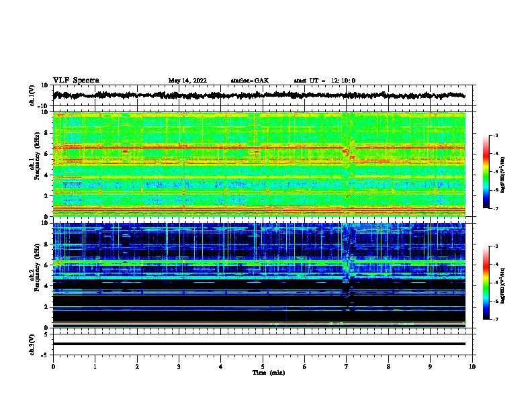The width and height of the screenshot is (532, 411).
Task: Click time-axis tick label "9" at the bottom
Action: (430, 367)
